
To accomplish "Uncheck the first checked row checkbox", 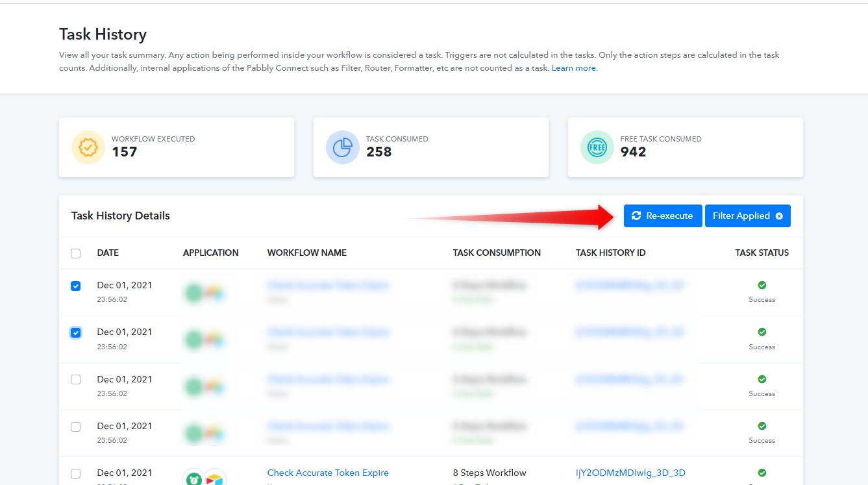I will point(76,286).
